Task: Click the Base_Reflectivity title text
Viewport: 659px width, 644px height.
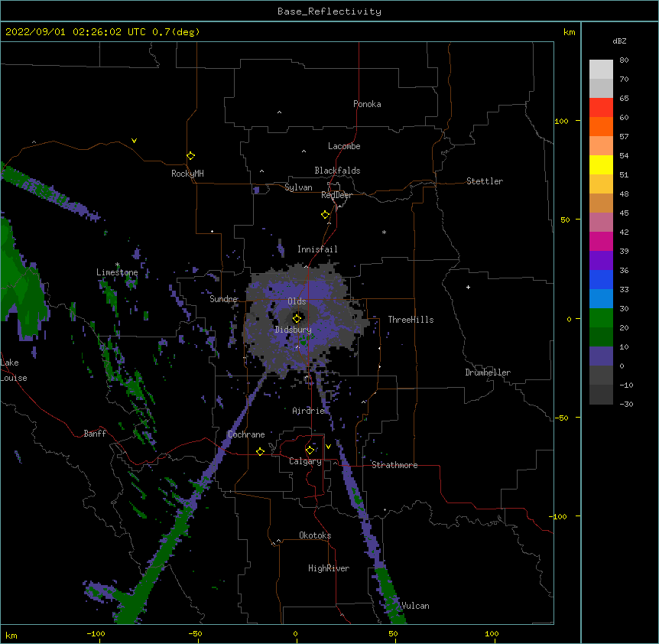Action: click(329, 11)
